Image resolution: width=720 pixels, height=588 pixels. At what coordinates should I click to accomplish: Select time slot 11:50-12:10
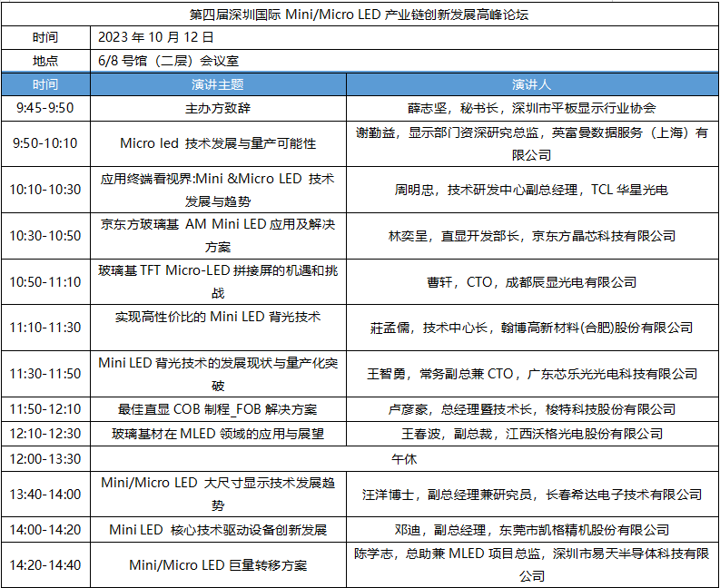(45, 409)
